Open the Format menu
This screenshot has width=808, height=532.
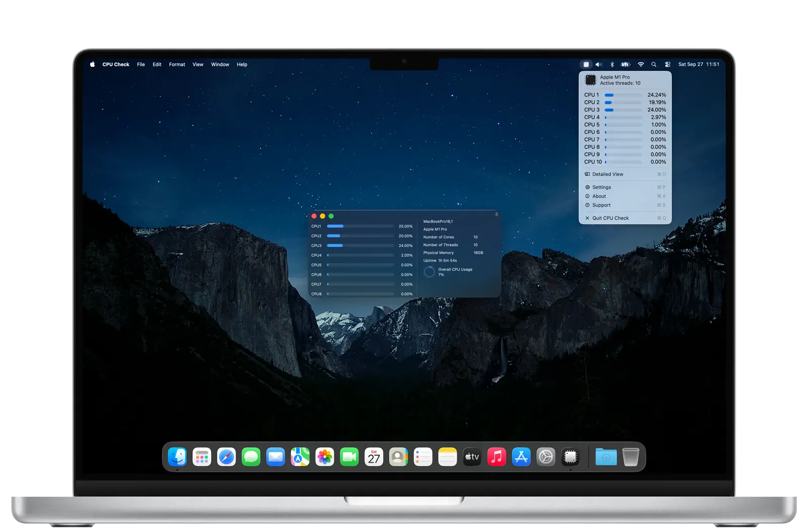click(x=177, y=65)
